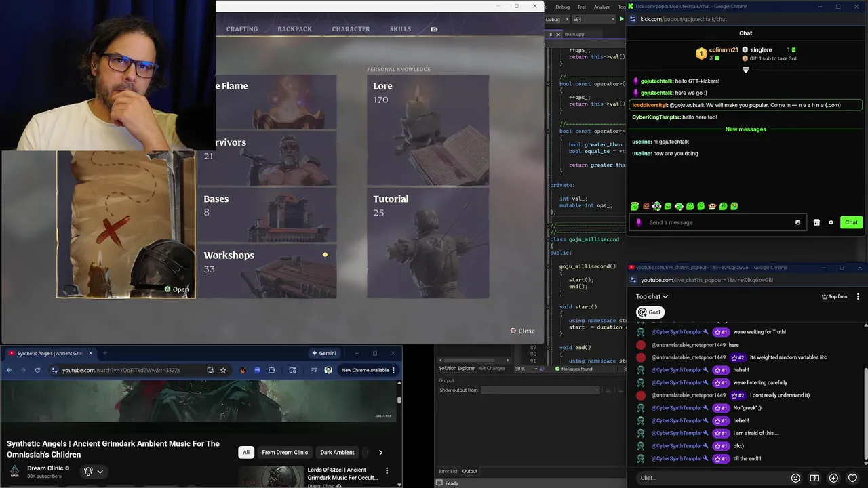868x488 pixels.
Task: Open notification bell dropdown for Dream Clinic
Action: pyautogui.click(x=94, y=472)
